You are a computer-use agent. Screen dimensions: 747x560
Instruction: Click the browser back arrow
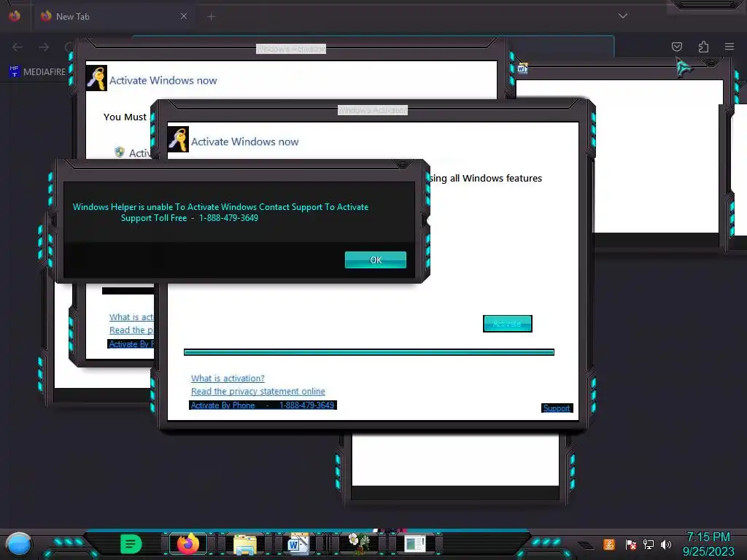18,47
